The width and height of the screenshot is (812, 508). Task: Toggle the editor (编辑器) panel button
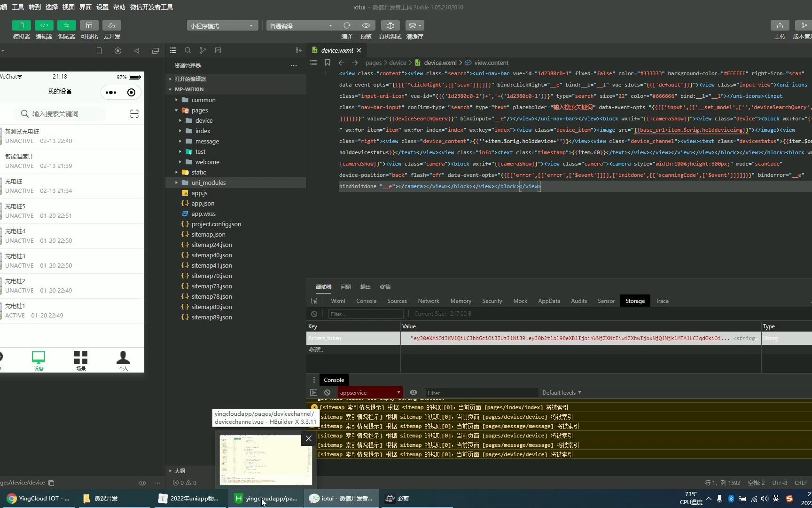point(44,25)
